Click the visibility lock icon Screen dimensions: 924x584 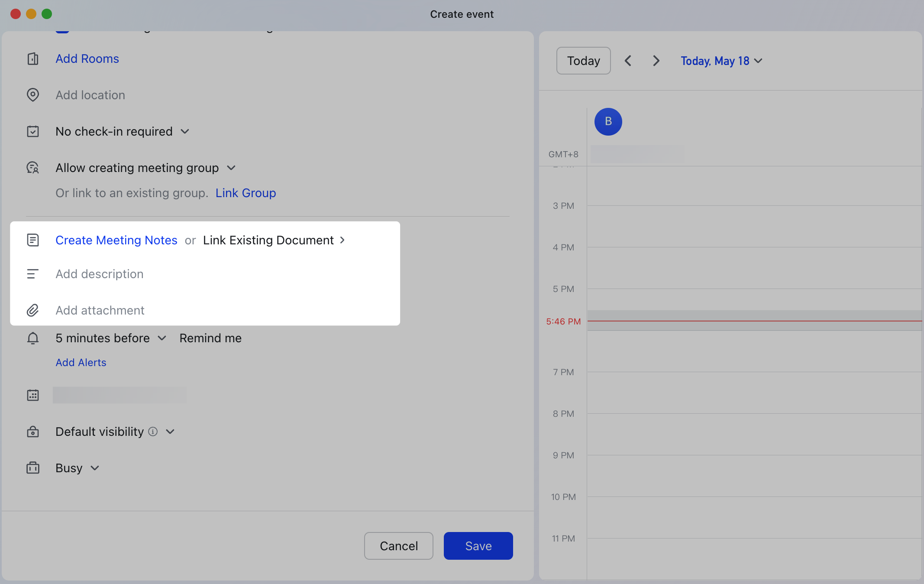33,432
